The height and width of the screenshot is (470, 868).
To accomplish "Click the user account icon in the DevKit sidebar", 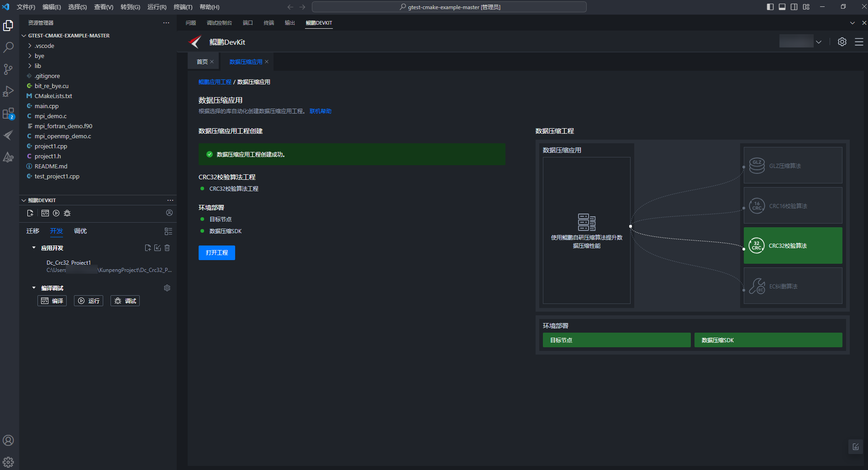I will 169,213.
